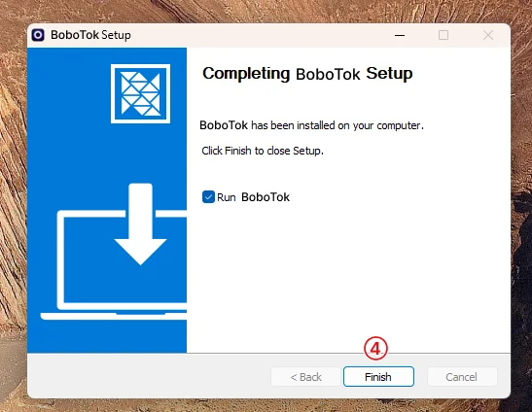
Task: Click the Back button
Action: pos(305,377)
